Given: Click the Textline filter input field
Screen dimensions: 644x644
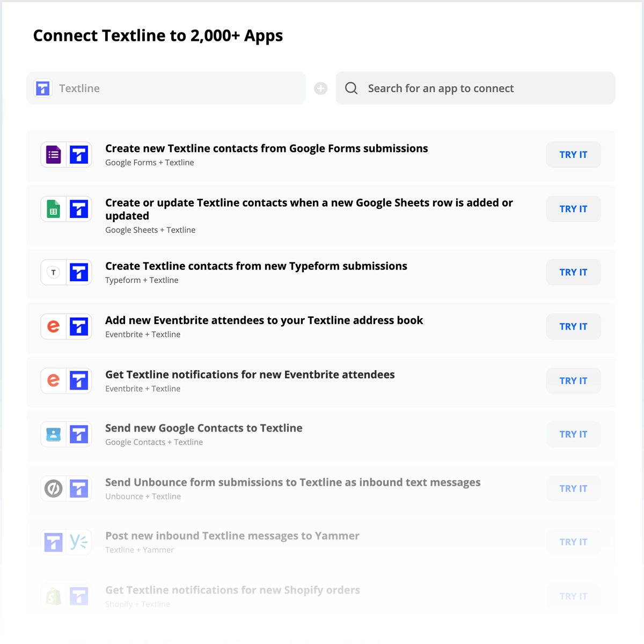Looking at the screenshot, I should coord(161,88).
